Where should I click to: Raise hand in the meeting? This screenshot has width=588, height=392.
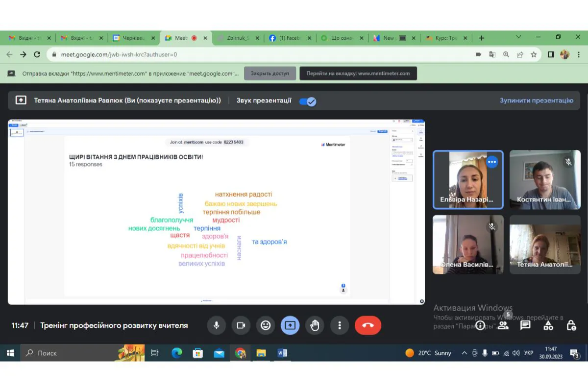point(315,325)
